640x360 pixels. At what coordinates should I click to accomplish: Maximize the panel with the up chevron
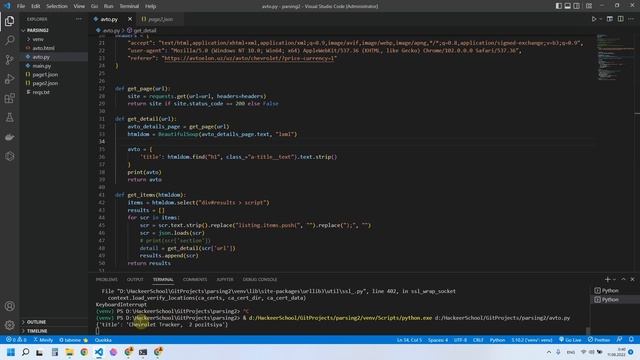(x=623, y=279)
